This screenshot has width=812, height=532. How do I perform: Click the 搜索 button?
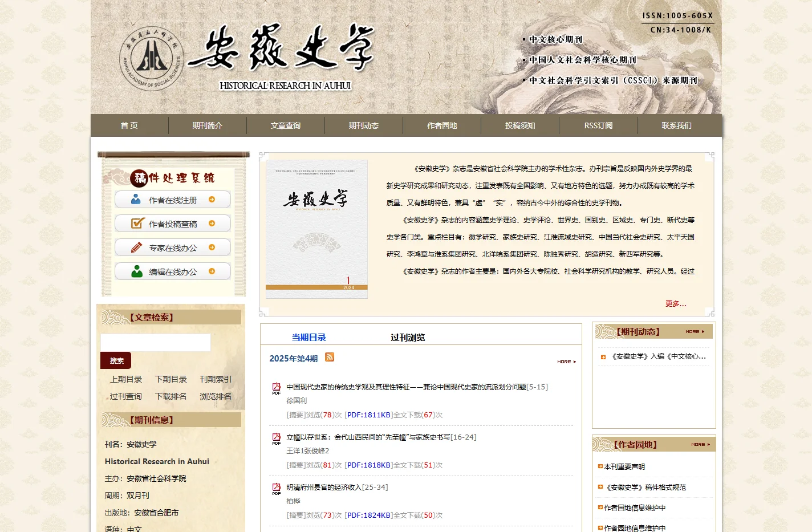(116, 360)
